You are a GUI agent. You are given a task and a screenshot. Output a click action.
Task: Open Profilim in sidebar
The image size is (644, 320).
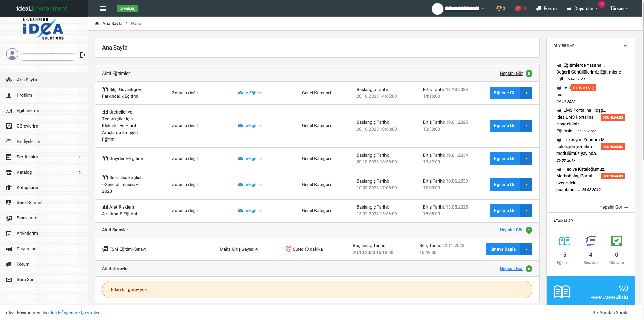(44, 95)
